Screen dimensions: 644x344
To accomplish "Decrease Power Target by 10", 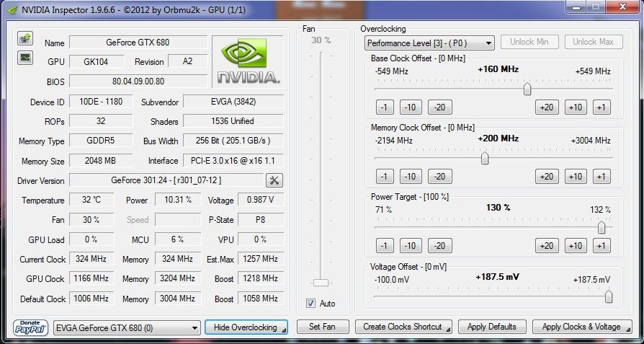I will pos(411,246).
